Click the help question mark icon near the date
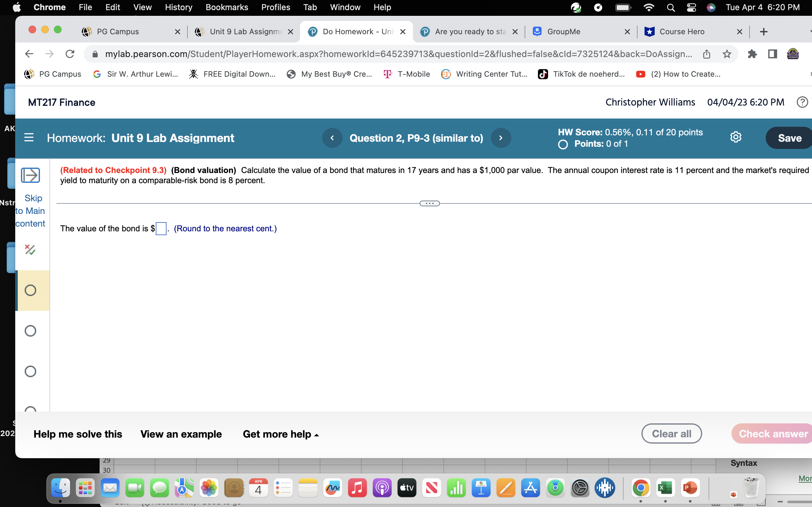The width and height of the screenshot is (812, 507). click(x=802, y=102)
